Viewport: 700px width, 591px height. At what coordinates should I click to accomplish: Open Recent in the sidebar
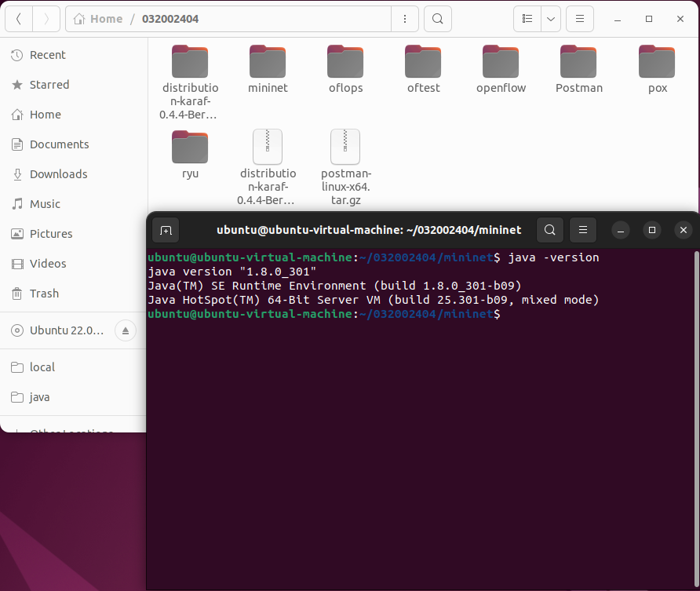pos(74,55)
